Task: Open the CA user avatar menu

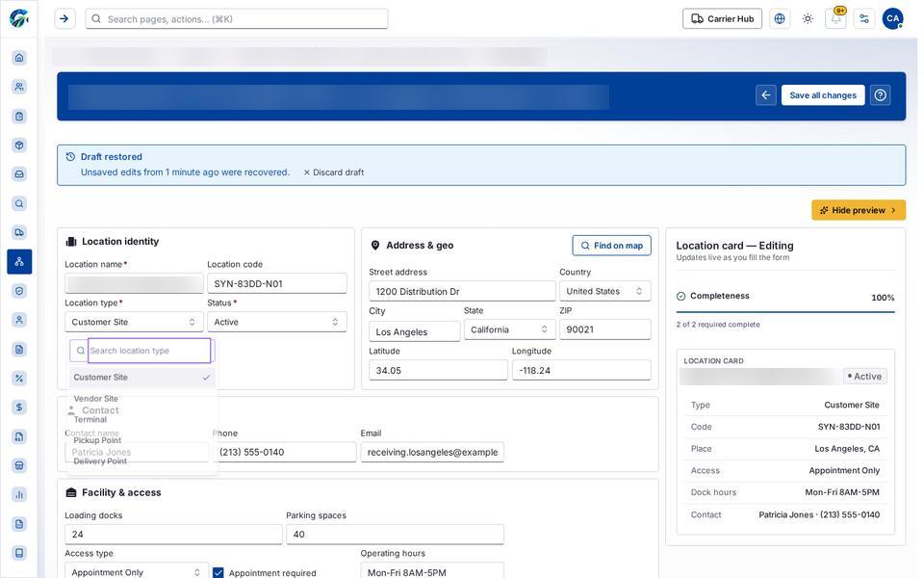Action: (893, 19)
